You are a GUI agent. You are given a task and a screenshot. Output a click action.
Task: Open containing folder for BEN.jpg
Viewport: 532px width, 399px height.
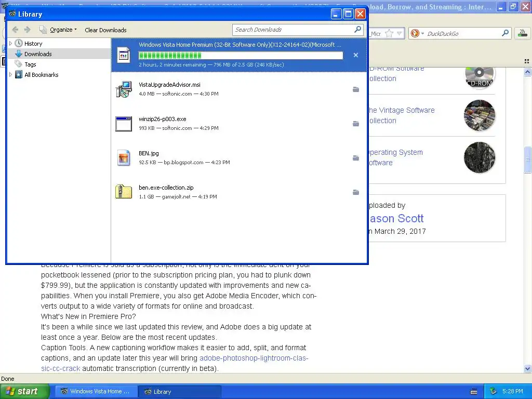click(355, 158)
